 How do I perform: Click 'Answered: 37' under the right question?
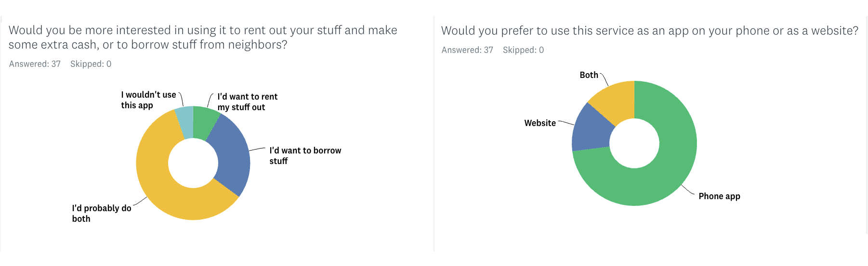pos(467,50)
